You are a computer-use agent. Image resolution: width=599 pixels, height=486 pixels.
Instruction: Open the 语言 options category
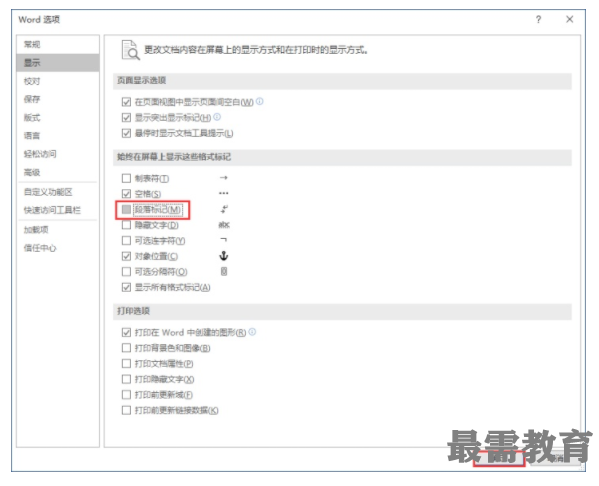coord(58,135)
